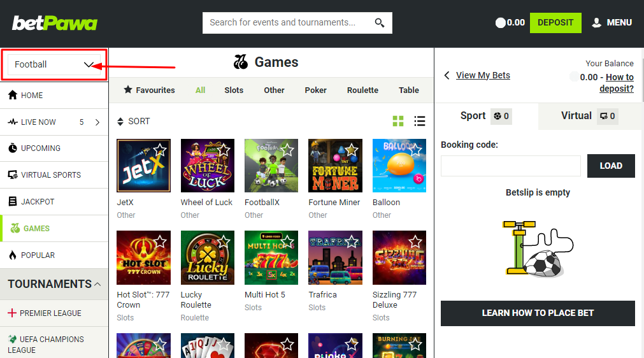Click the Virtual Sports monitor icon
Image resolution: width=644 pixels, height=358 pixels.
(x=13, y=175)
